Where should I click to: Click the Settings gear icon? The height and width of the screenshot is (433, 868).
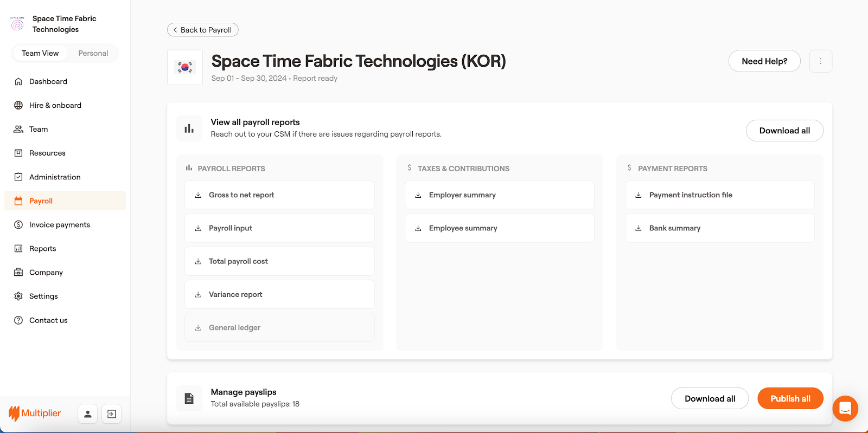pyautogui.click(x=18, y=296)
